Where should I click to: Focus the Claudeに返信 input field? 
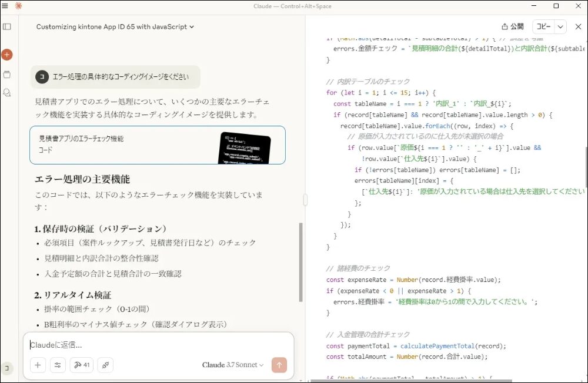158,345
